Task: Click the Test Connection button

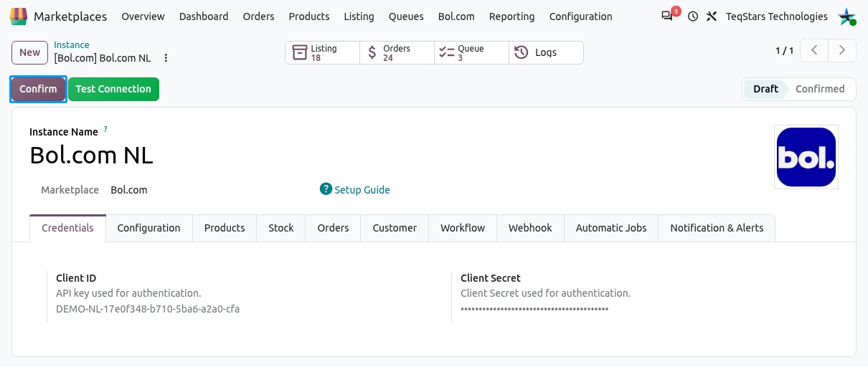Action: 113,89
